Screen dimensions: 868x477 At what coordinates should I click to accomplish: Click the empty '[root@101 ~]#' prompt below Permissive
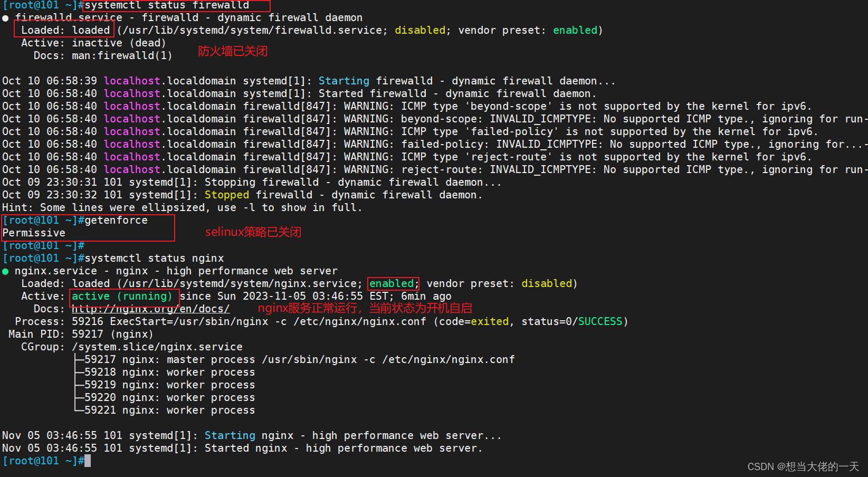(43, 245)
